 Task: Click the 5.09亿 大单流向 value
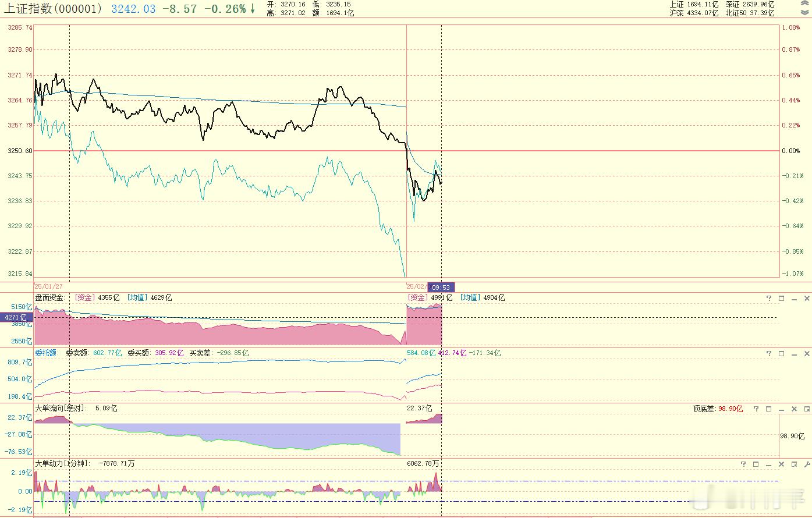(x=106, y=408)
